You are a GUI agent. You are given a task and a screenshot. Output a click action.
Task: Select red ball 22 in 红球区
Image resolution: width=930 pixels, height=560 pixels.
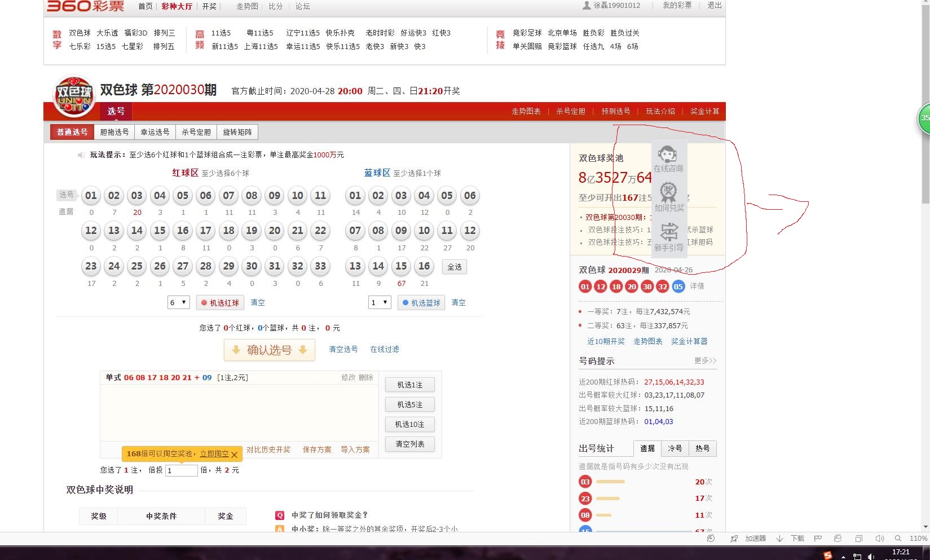320,231
